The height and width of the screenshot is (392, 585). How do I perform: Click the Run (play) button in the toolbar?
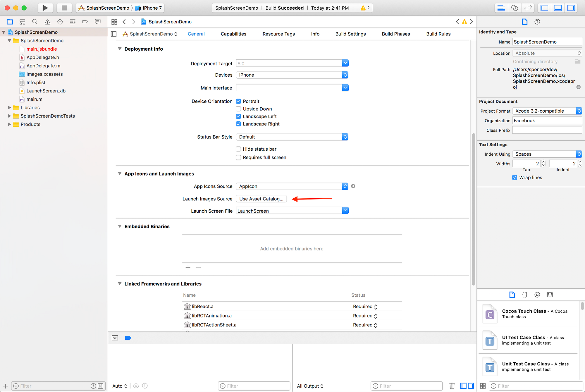45,8
